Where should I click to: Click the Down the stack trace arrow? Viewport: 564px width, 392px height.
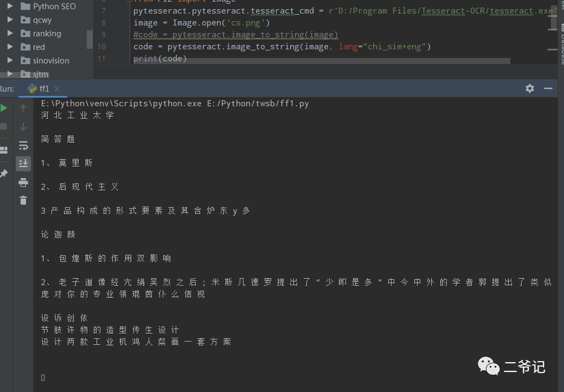click(x=23, y=127)
